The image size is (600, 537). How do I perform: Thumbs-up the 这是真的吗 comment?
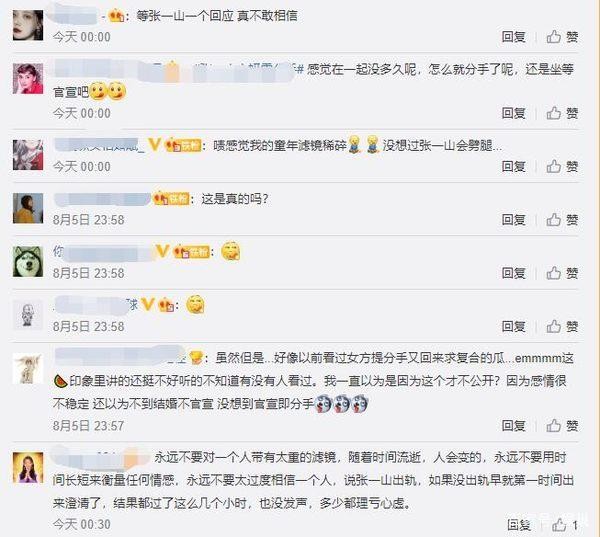coord(562,220)
